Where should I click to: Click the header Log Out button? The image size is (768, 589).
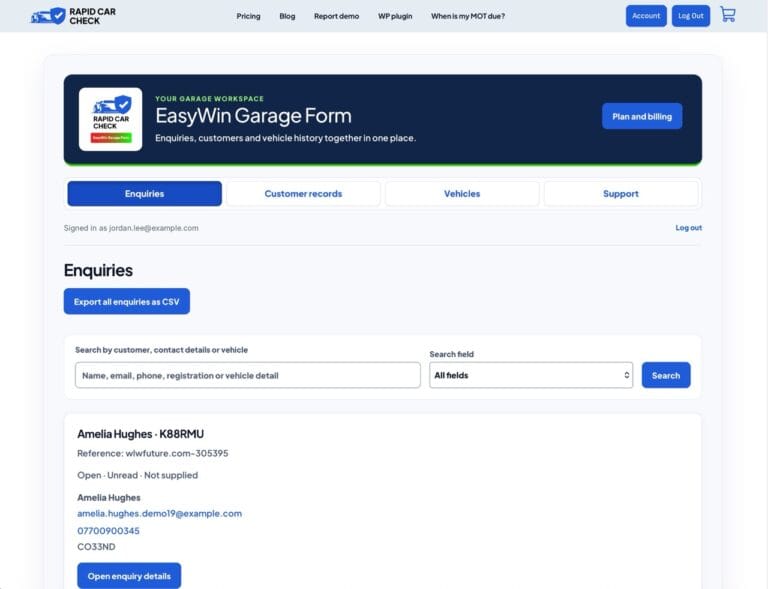tap(691, 16)
